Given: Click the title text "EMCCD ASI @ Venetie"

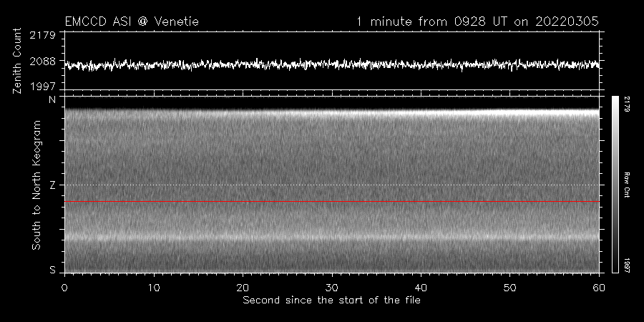Looking at the screenshot, I should click(x=132, y=21).
